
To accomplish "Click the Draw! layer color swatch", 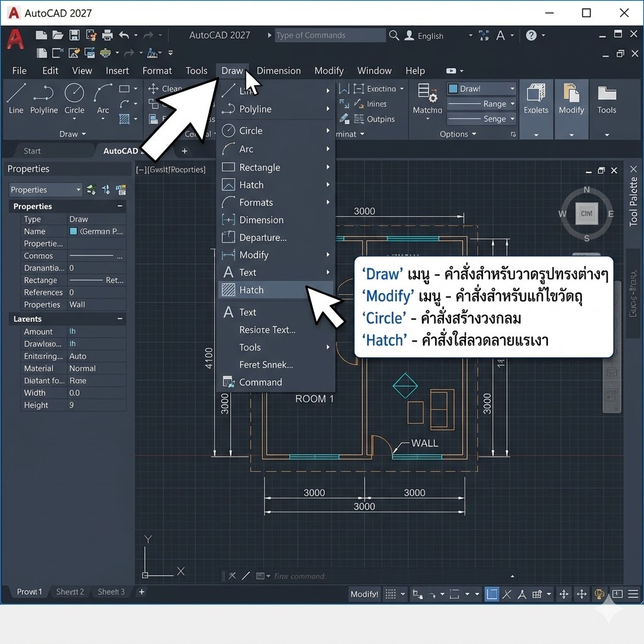I will click(453, 89).
